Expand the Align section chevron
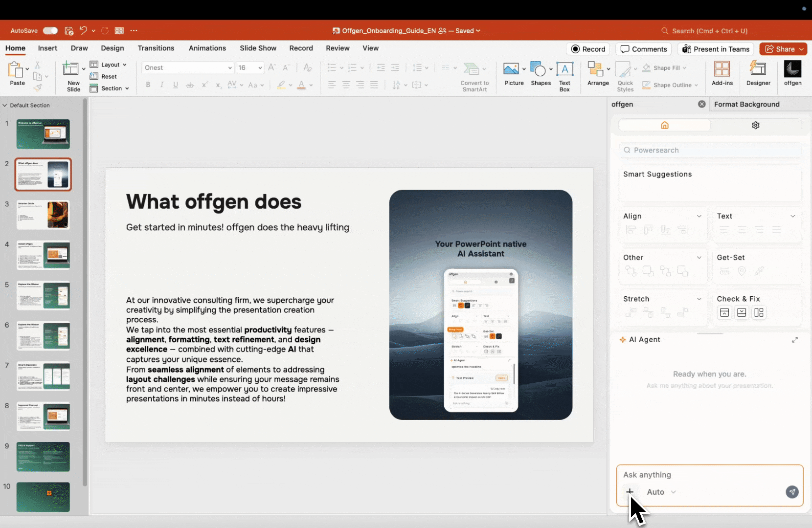Image resolution: width=812 pixels, height=528 pixels. pyautogui.click(x=699, y=216)
